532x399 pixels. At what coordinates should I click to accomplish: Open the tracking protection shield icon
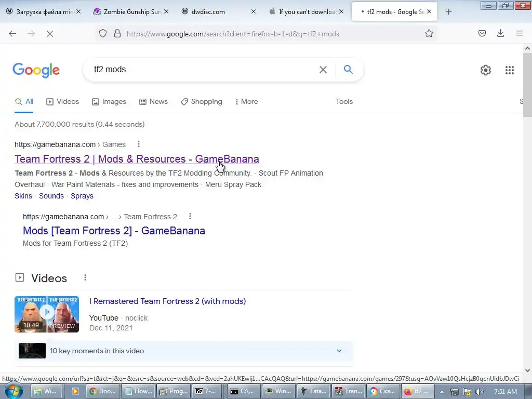[x=103, y=34]
